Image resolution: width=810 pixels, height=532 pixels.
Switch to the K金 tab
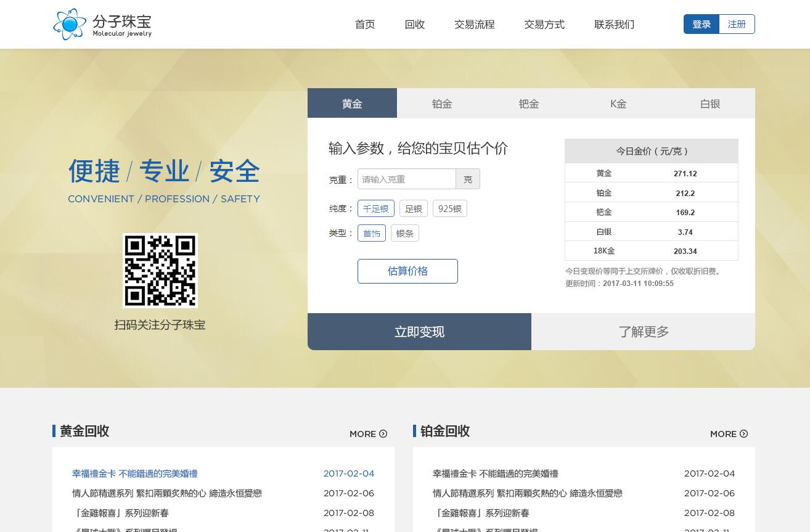pos(618,103)
